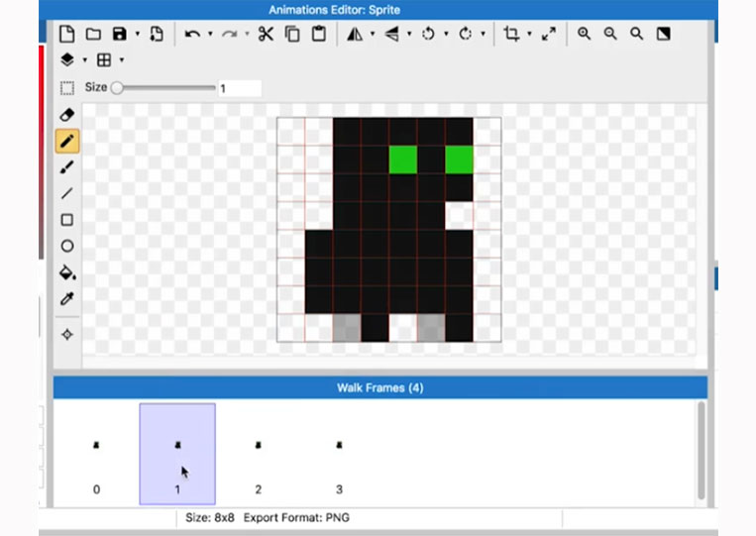Select the Paint Bucket fill tool
Screen dimensions: 756x536
(67, 272)
